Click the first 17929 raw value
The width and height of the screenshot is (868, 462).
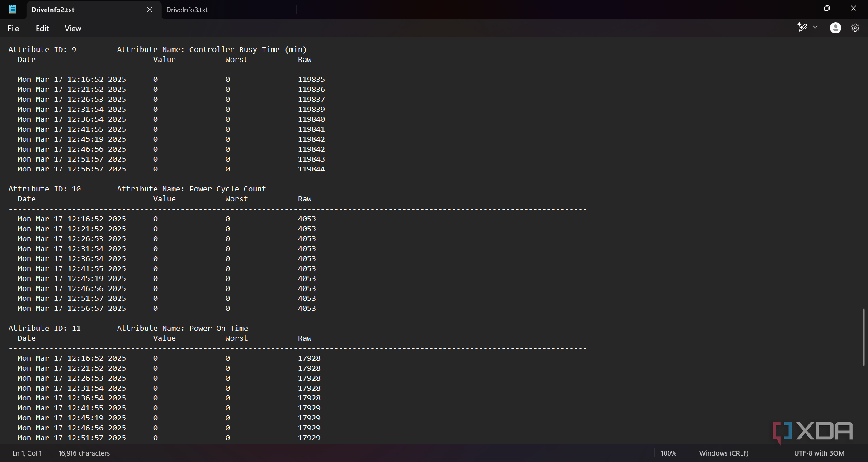tap(309, 408)
